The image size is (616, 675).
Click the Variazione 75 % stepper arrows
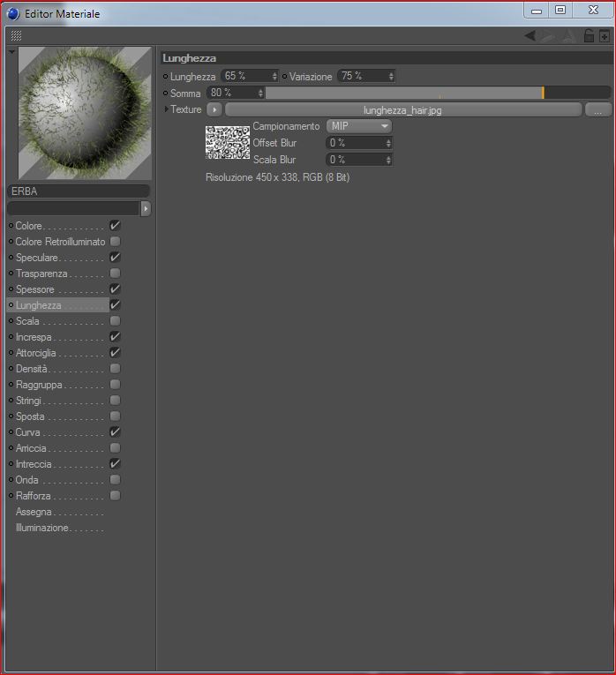click(391, 76)
